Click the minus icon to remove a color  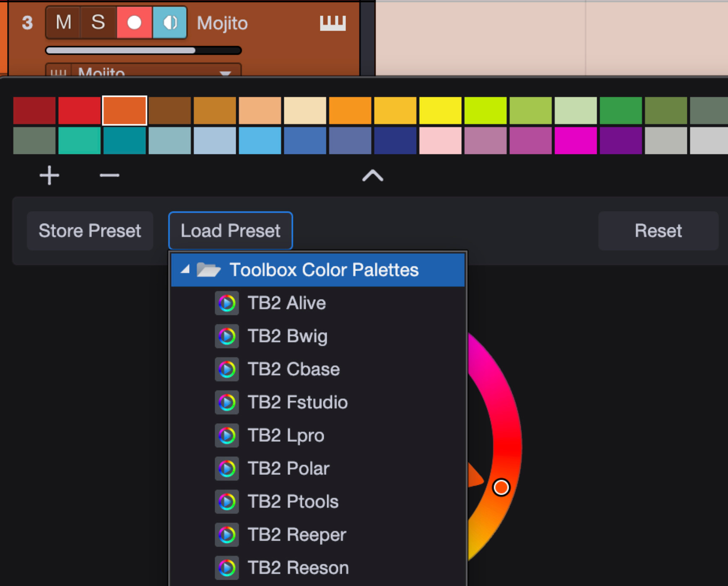coord(109,175)
